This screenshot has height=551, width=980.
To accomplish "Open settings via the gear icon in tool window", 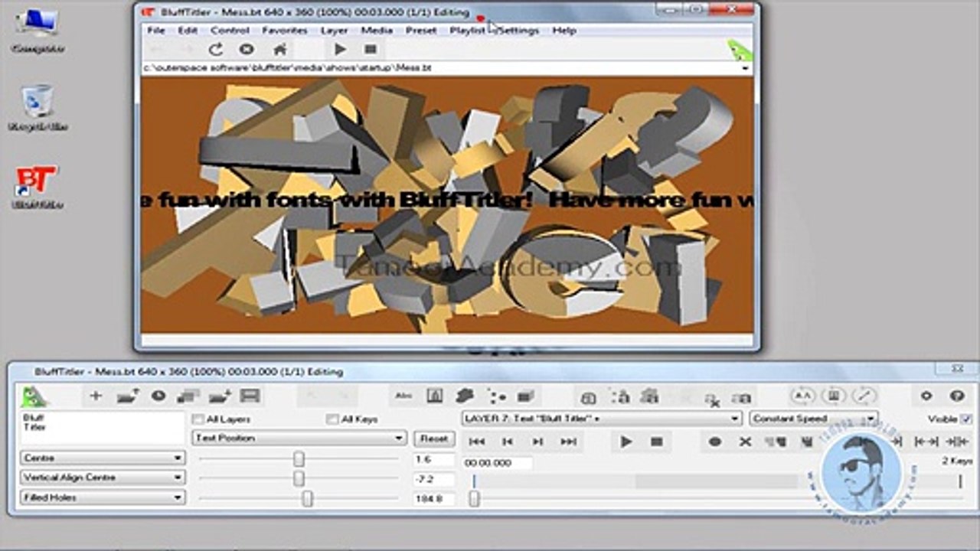I will click(x=926, y=396).
